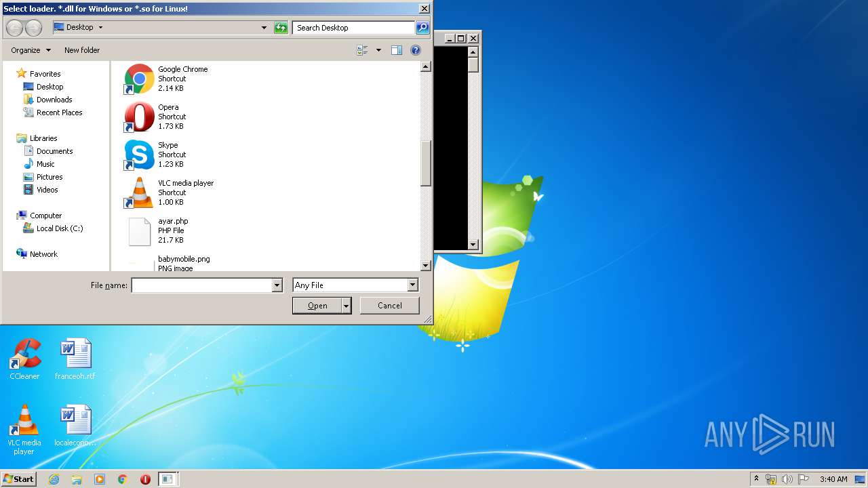This screenshot has height=488, width=868.
Task: Launch Chrome from the taskbar
Action: pos(123,479)
